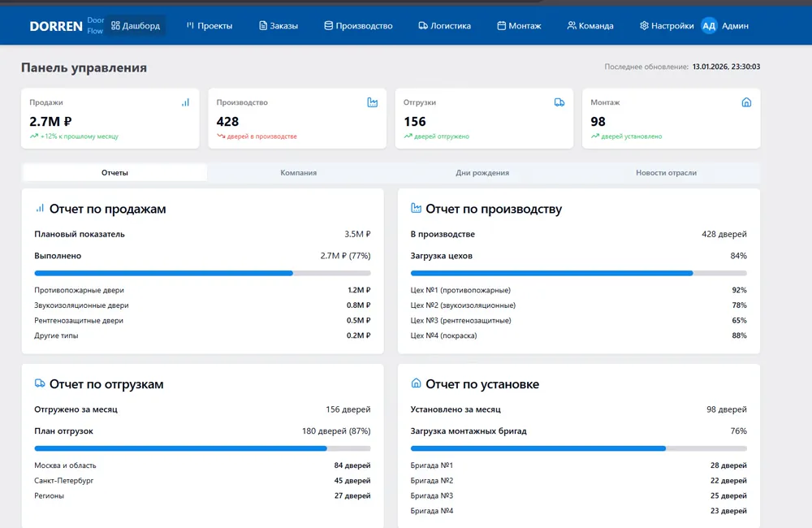Click the green trend arrow under 156
This screenshot has height=528, width=812.
click(x=408, y=136)
